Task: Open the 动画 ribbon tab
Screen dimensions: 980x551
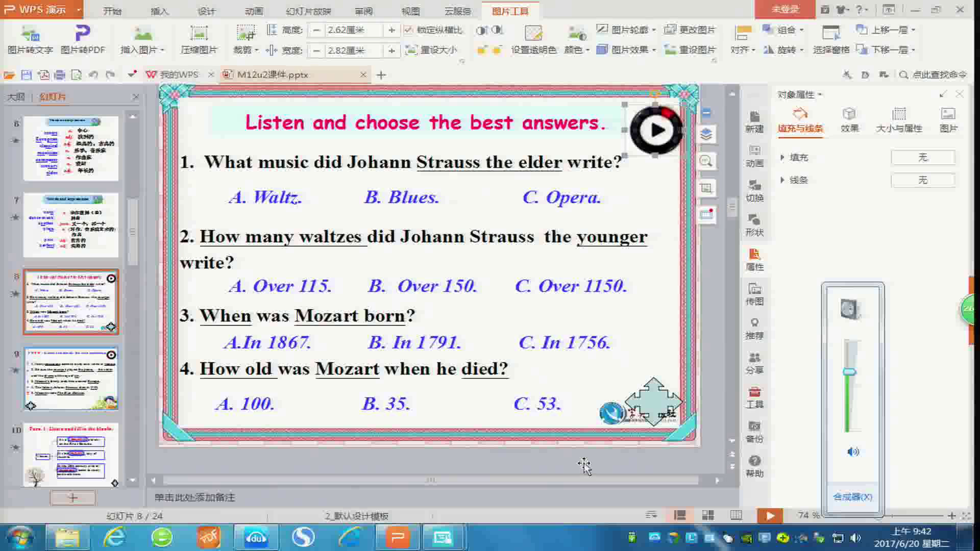Action: pos(254,11)
